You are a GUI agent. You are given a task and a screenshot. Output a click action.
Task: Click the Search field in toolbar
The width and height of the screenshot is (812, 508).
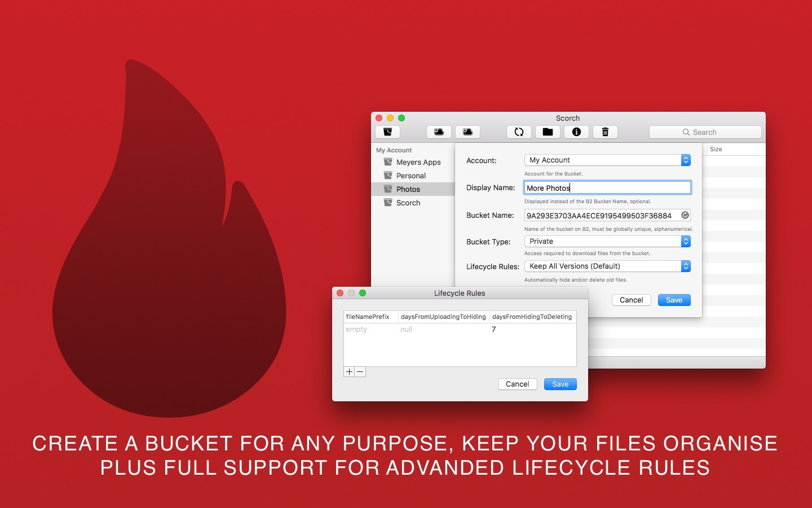(705, 132)
